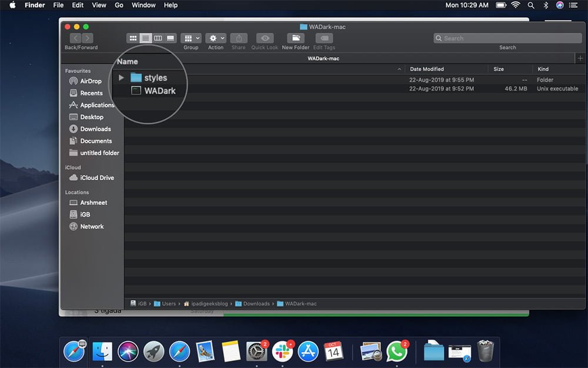This screenshot has height=368, width=588.
Task: Open WhatsApp from the Dock
Action: [x=397, y=352]
